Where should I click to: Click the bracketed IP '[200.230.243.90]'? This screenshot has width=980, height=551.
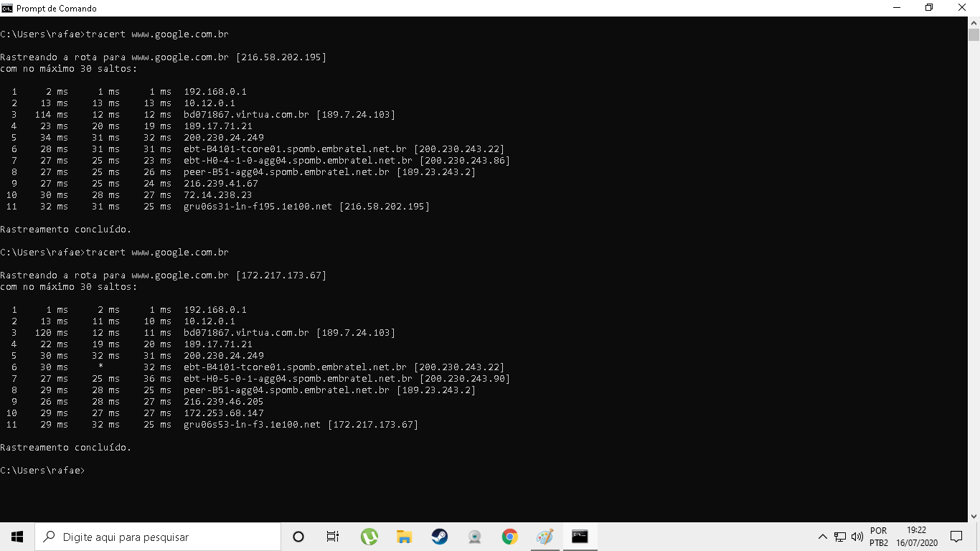point(465,379)
